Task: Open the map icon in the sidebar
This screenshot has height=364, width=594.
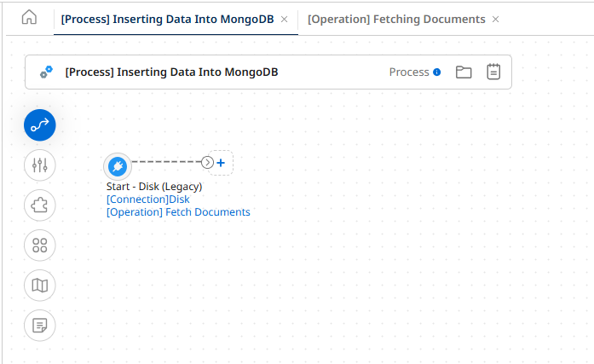Action: pos(40,286)
